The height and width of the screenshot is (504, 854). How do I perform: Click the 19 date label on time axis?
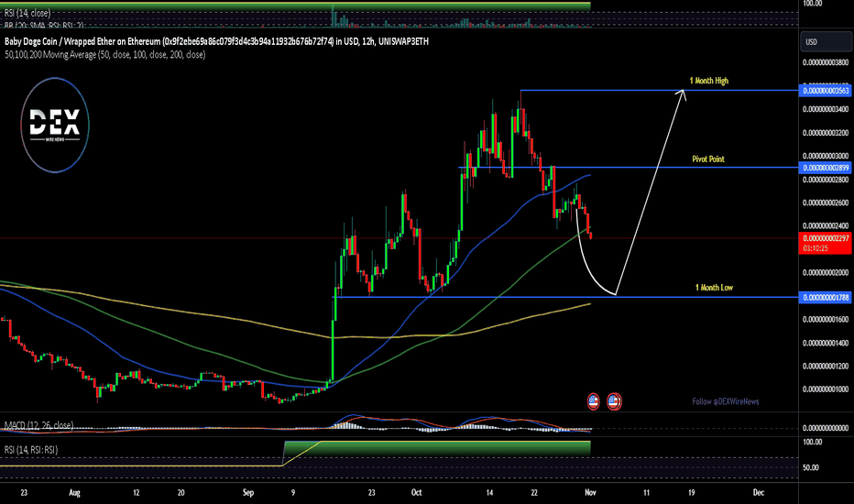691,493
